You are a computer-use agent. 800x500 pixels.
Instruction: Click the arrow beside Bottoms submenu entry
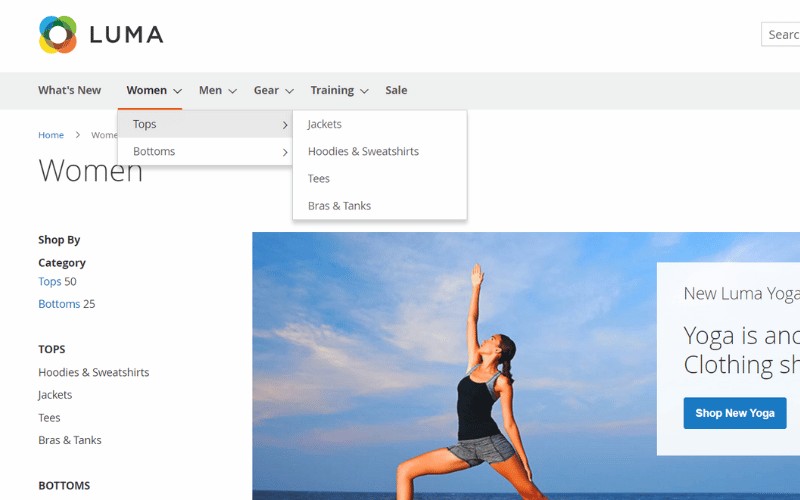point(285,152)
